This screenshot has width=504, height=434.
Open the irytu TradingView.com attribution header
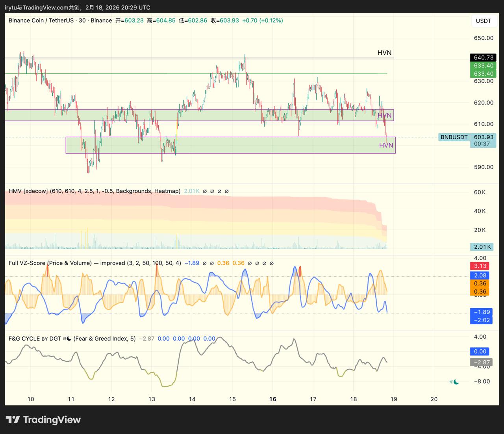click(77, 7)
